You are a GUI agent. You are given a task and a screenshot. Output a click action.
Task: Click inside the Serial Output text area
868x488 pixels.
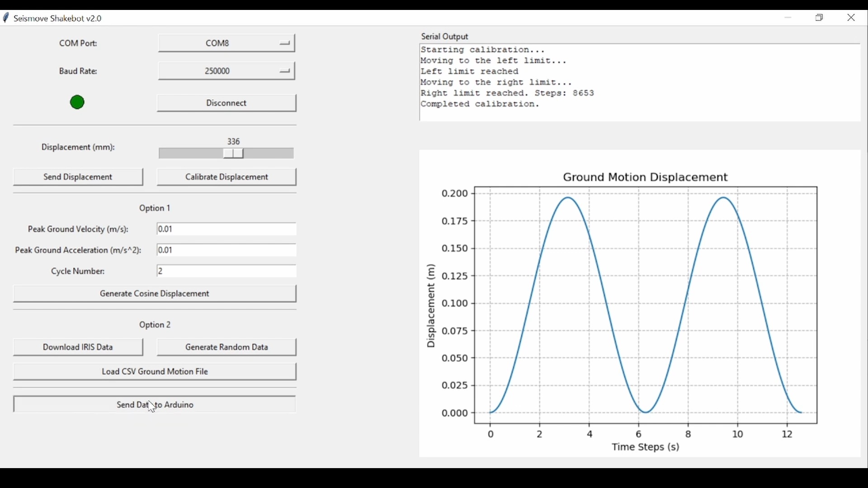pos(640,83)
